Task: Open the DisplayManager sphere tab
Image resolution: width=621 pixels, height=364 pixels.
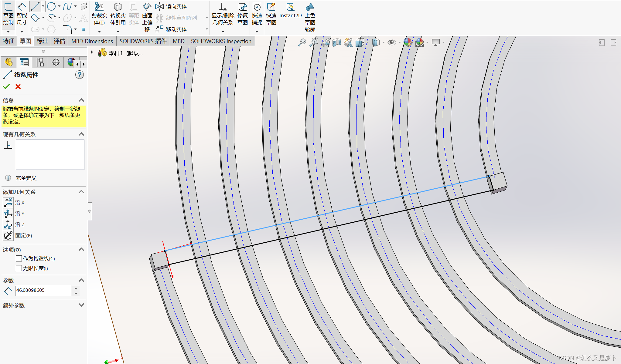Action: [x=71, y=62]
